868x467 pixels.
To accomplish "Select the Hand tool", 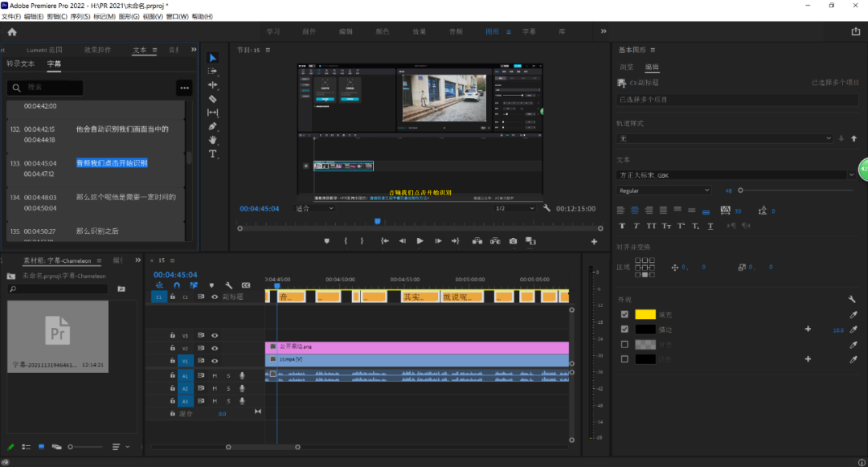I will click(x=212, y=140).
